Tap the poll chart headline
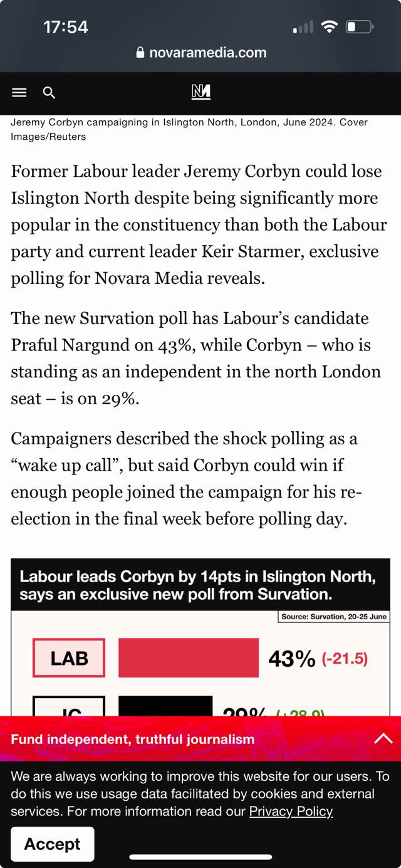Image resolution: width=401 pixels, height=868 pixels. 197,584
